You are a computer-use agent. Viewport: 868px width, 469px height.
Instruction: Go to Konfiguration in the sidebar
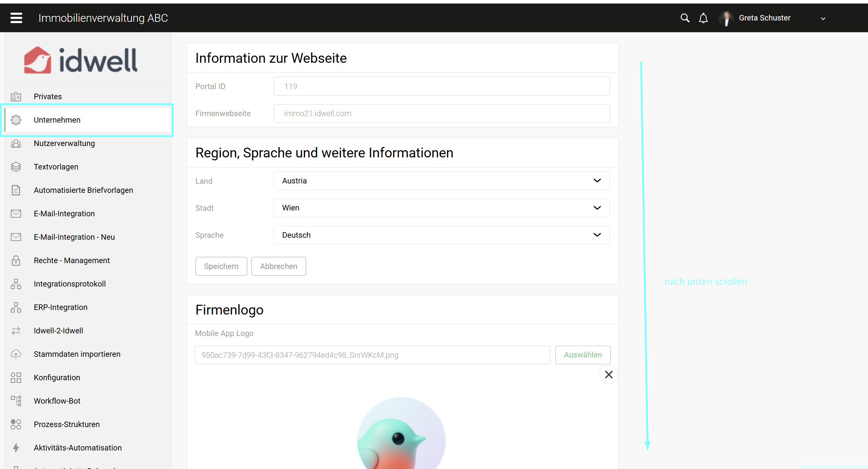tap(57, 377)
